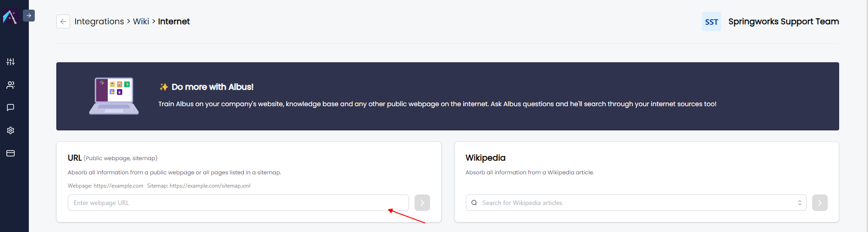Viewport: 868px width, 232px height.
Task: Focus the Enter webpage URL field
Action: click(238, 203)
